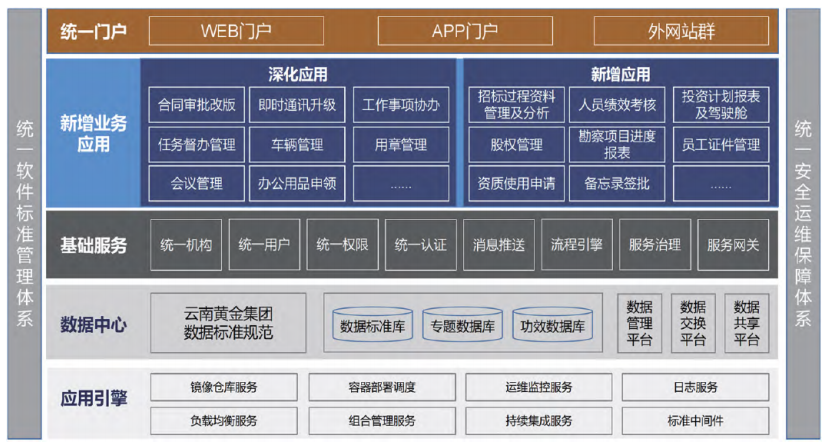The height and width of the screenshot is (447, 826).
Task: Select the 办公用品申领 box
Action: (297, 183)
